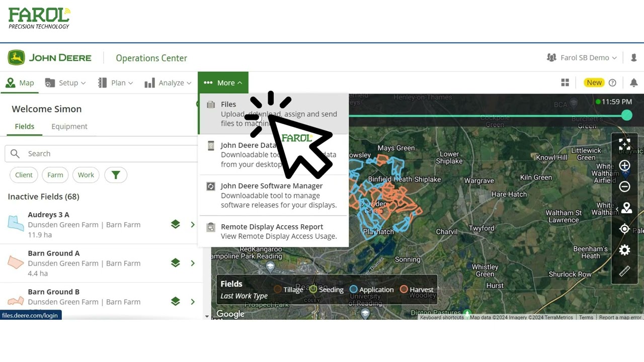The image size is (644, 362).
Task: Expand the Plan dropdown
Action: (115, 83)
